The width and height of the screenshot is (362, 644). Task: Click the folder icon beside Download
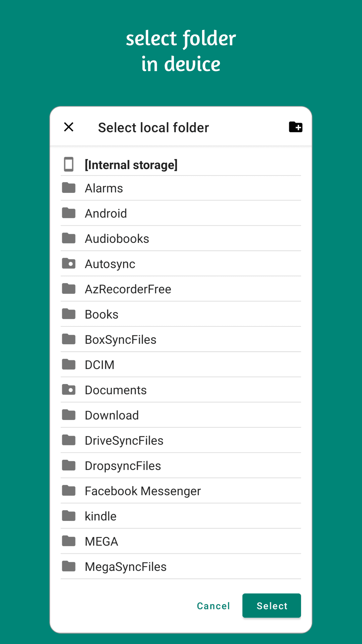69,415
